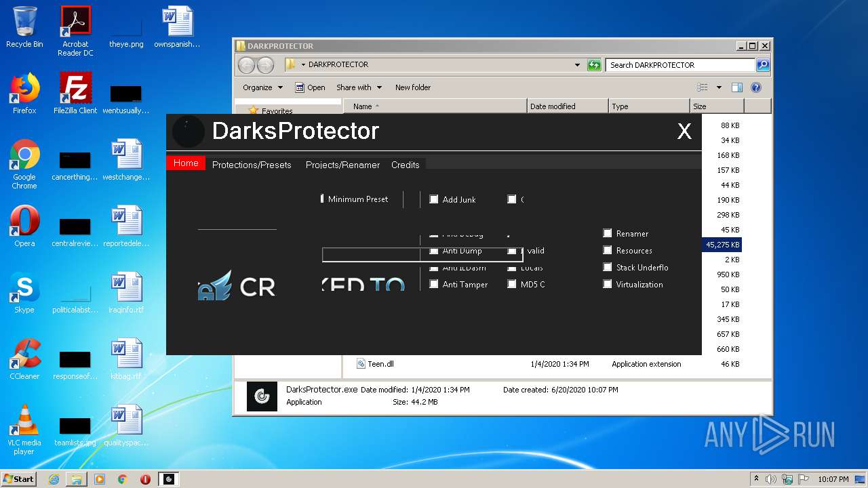Click the search magnifier icon
This screenshot has width=868, height=488.
(763, 65)
